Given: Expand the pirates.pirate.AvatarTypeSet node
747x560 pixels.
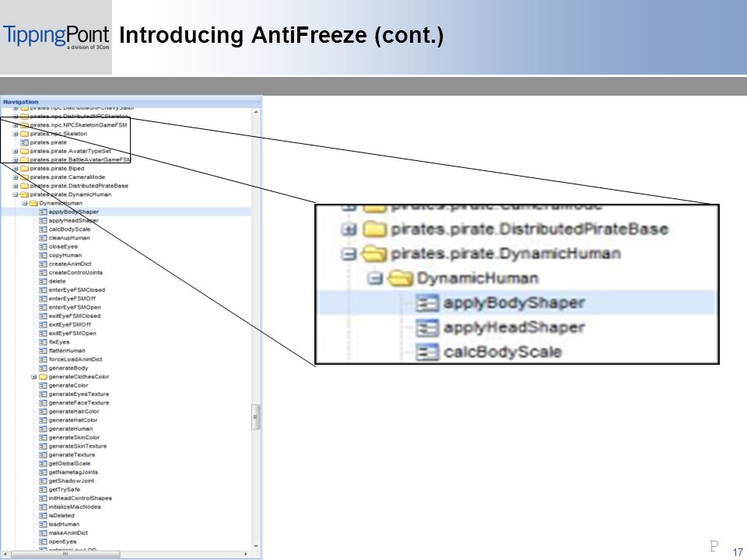Looking at the screenshot, I should click(x=16, y=152).
